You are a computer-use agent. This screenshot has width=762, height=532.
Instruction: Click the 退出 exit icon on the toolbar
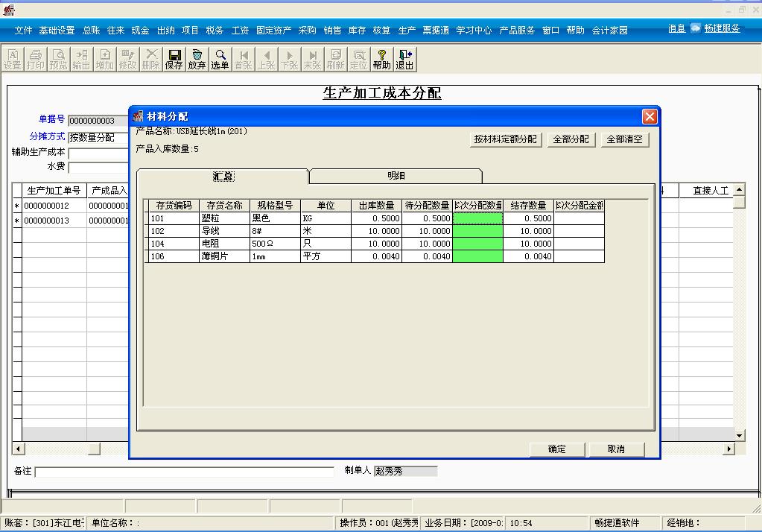pyautogui.click(x=403, y=60)
